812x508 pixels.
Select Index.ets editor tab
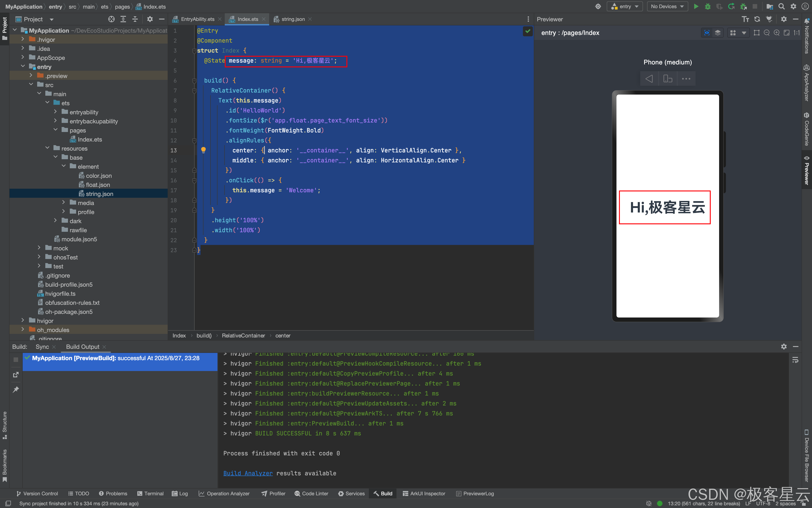(x=248, y=19)
